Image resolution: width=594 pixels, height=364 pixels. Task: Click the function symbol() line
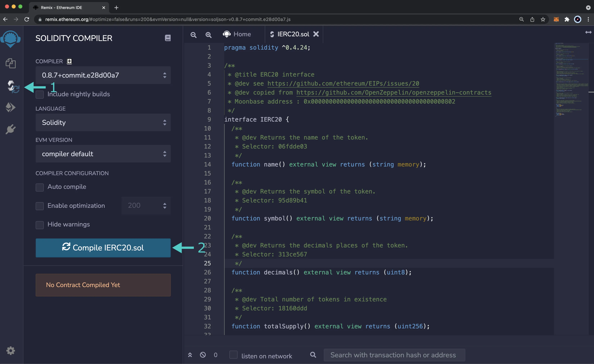[x=332, y=218]
